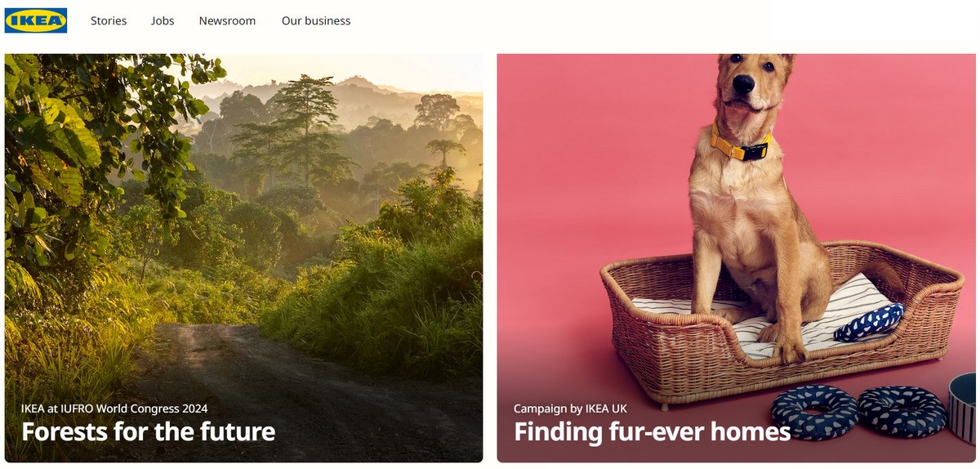Click the dog's yellow collar
This screenshot has width=980, height=469.
tap(741, 144)
